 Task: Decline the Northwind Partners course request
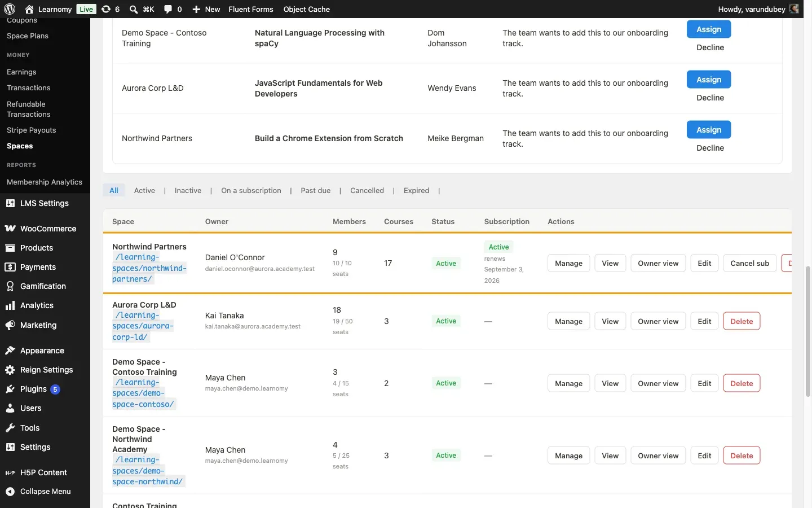[x=710, y=148]
